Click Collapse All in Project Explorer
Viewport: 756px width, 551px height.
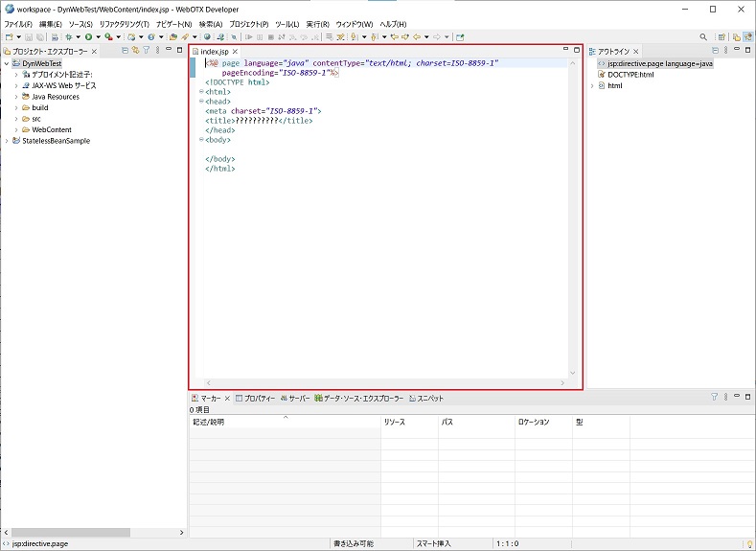(124, 50)
